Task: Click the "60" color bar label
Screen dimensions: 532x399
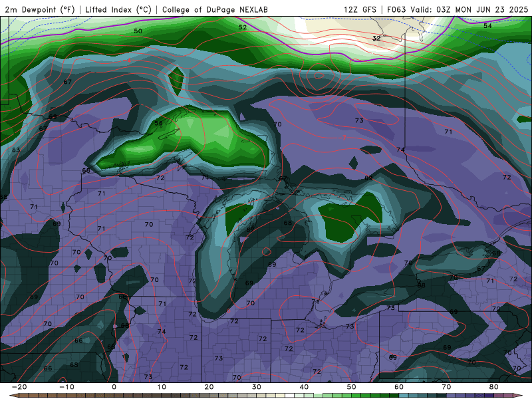Action: click(399, 387)
